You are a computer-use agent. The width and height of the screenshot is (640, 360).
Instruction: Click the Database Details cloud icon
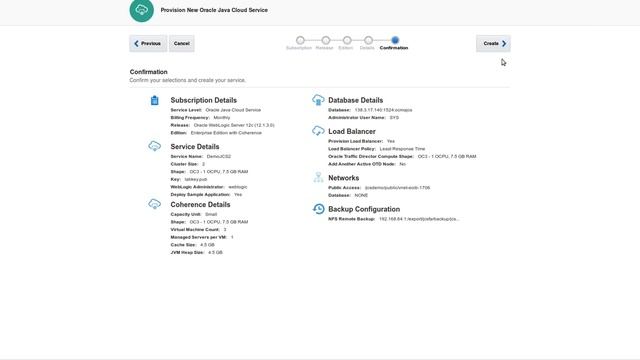[318, 100]
